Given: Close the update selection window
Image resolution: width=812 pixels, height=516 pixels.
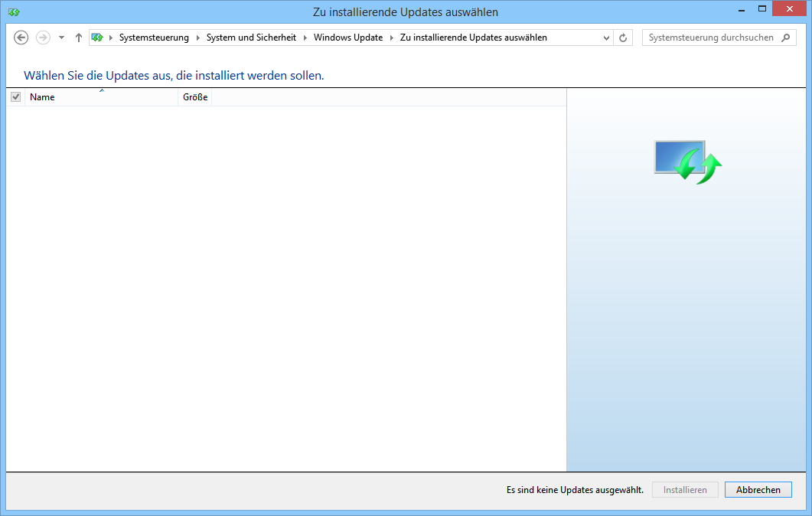Looking at the screenshot, I should coord(789,9).
